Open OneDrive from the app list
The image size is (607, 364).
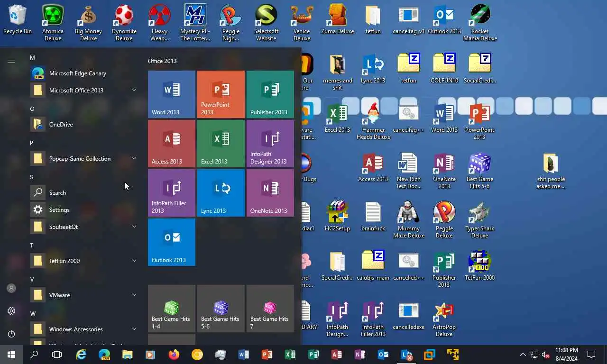[84, 124]
